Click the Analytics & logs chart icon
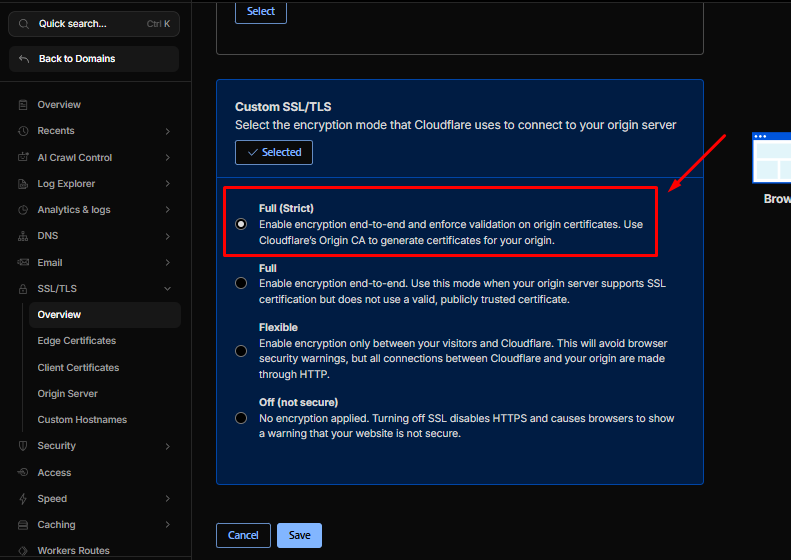791x560 pixels. click(23, 210)
